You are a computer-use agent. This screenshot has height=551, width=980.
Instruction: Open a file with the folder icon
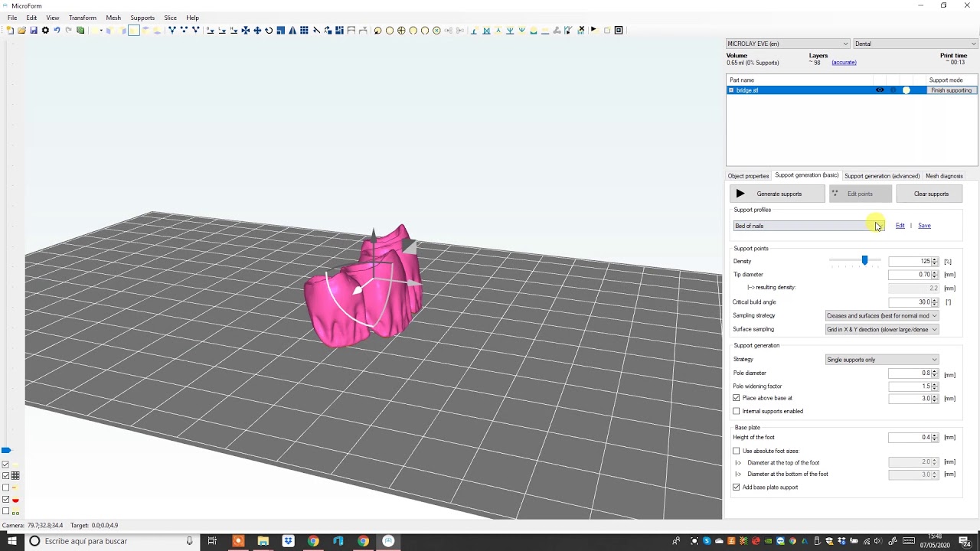[21, 31]
